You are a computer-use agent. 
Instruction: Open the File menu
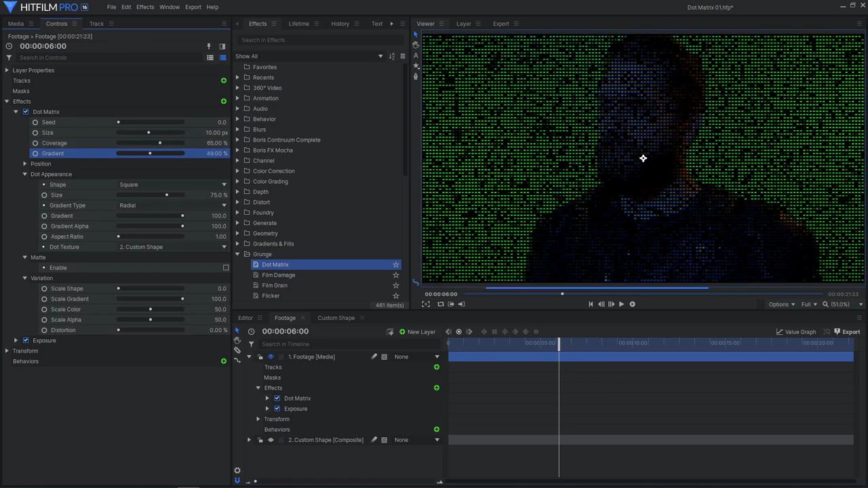(x=111, y=7)
